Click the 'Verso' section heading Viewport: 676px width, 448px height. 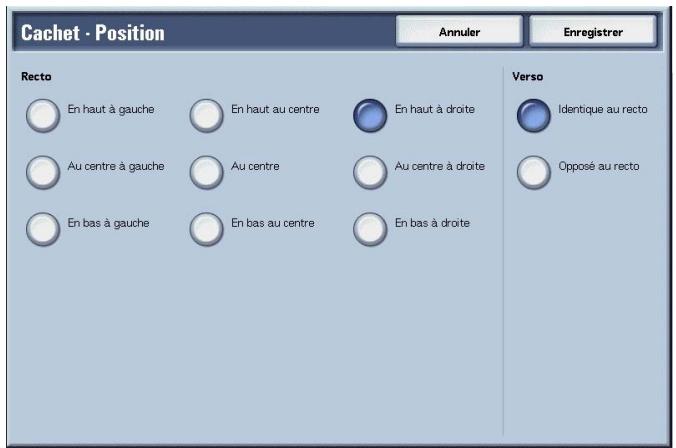[x=527, y=76]
